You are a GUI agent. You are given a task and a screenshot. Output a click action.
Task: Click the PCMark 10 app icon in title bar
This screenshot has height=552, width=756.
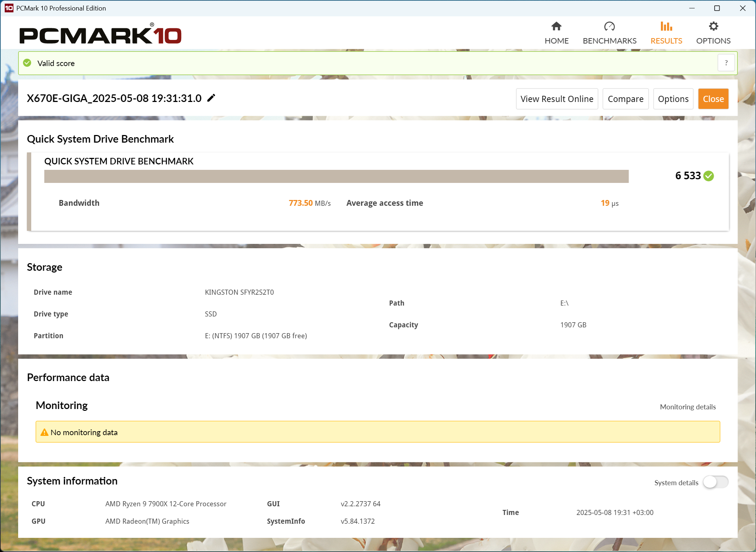click(9, 8)
